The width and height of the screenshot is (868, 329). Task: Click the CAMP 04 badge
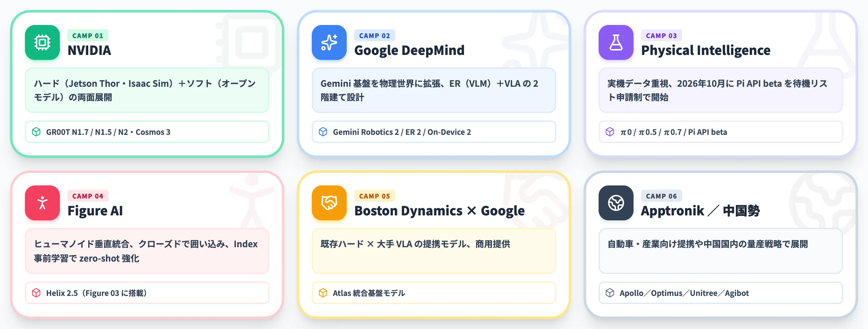pos(88,196)
